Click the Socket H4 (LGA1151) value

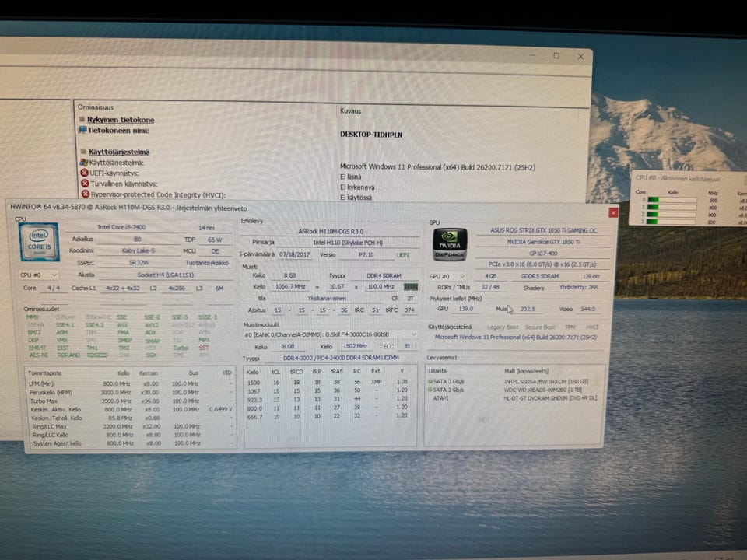click(x=165, y=275)
